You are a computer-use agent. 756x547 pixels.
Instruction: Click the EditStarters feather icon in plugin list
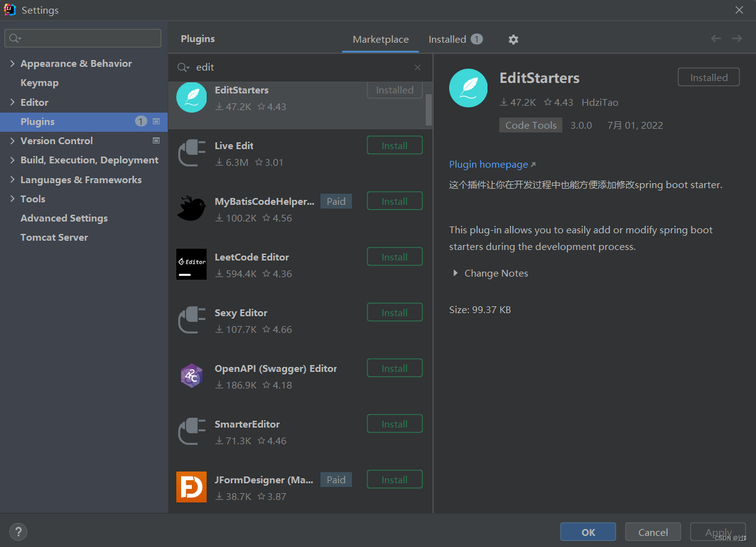pyautogui.click(x=192, y=98)
